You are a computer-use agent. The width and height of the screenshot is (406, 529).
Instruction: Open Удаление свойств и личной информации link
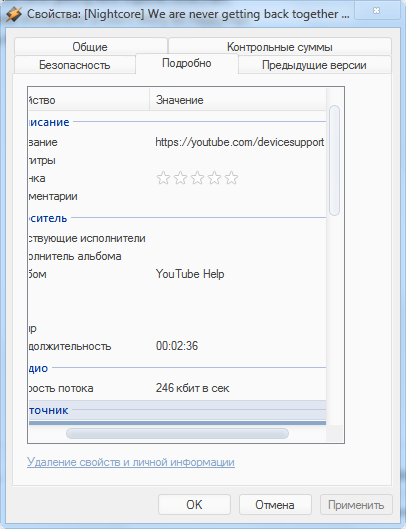131,462
